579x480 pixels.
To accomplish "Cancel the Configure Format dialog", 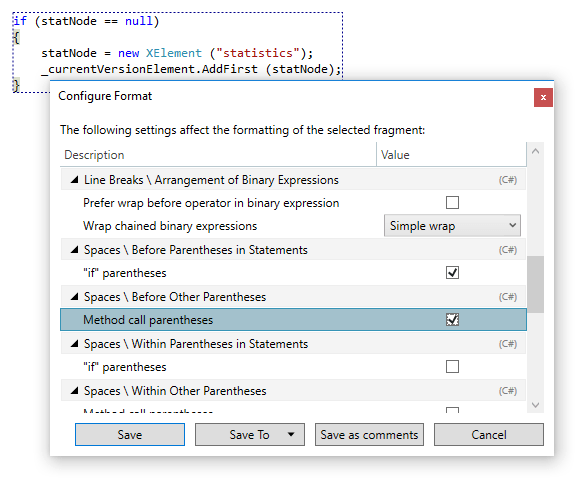I will click(489, 435).
